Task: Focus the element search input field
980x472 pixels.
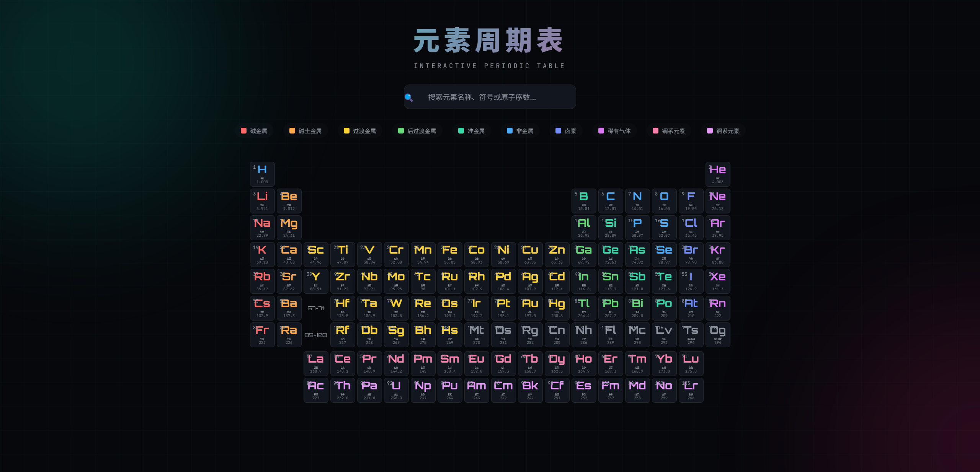Action: coord(494,97)
